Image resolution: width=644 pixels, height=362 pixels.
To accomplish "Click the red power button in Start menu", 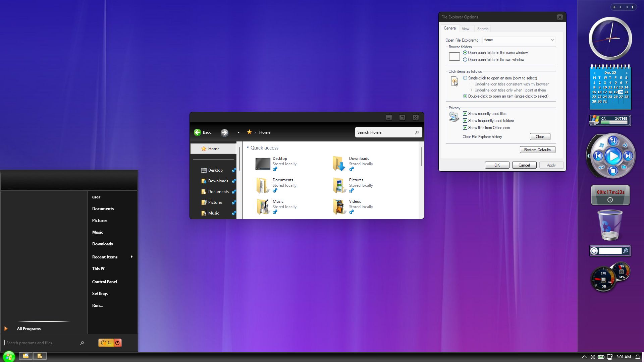I will point(117,343).
